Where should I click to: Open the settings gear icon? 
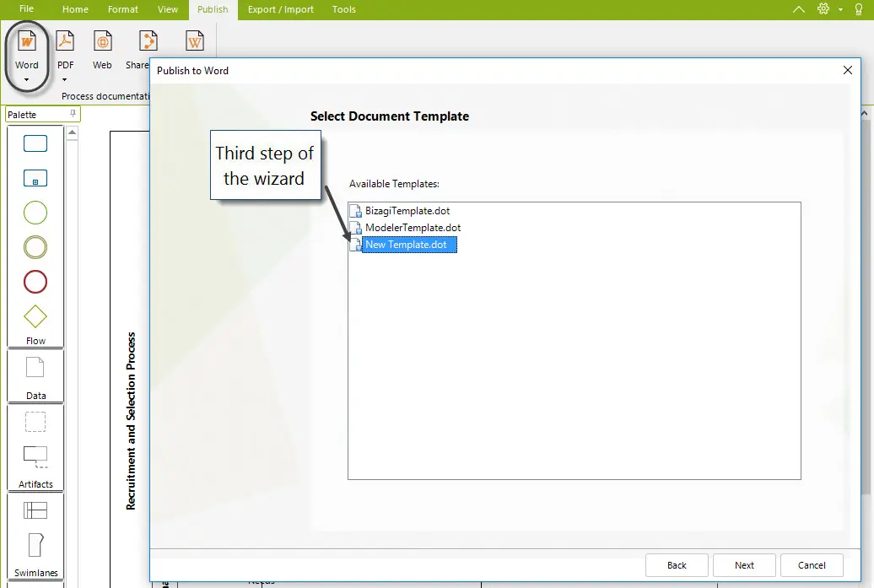tap(823, 9)
